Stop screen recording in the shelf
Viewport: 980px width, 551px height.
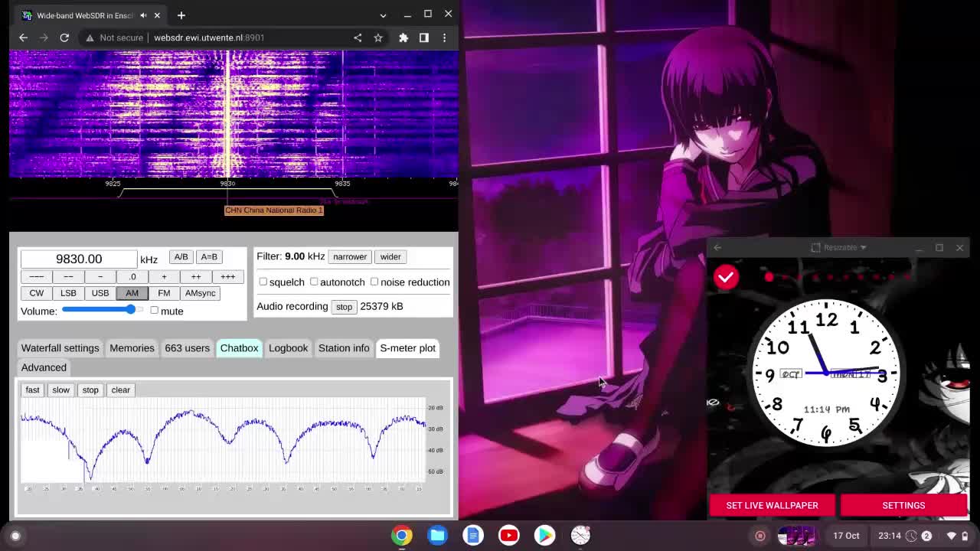pos(760,536)
